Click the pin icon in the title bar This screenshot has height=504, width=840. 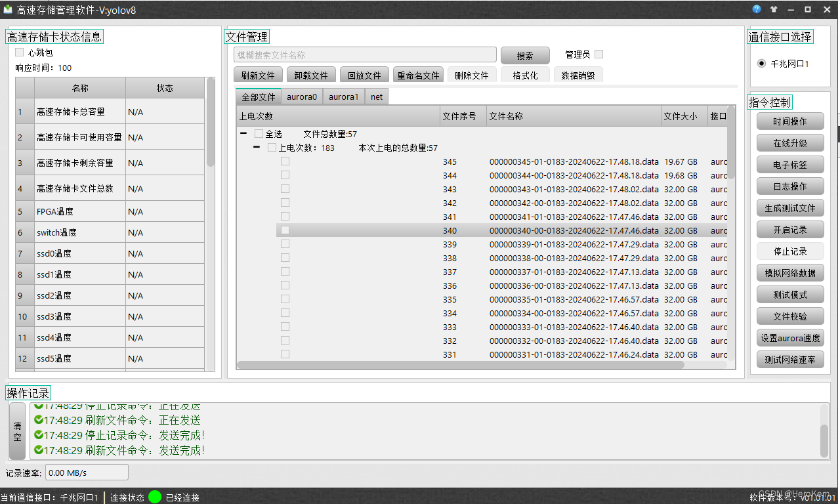[x=774, y=9]
